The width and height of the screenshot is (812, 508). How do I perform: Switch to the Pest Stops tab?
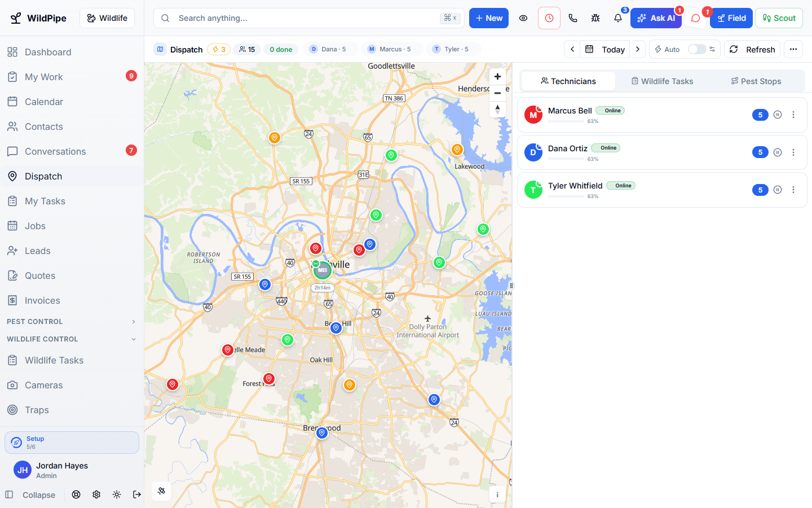click(x=756, y=81)
